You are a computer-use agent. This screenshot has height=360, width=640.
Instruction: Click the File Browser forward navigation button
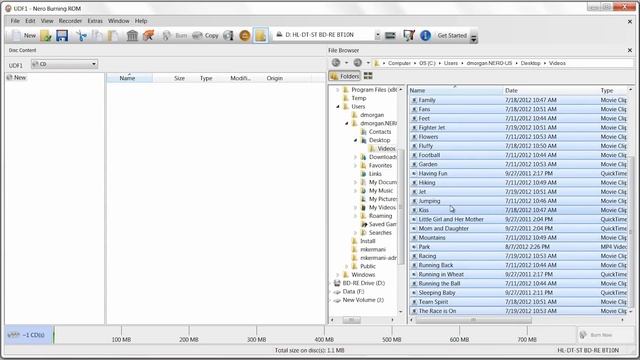click(358, 63)
